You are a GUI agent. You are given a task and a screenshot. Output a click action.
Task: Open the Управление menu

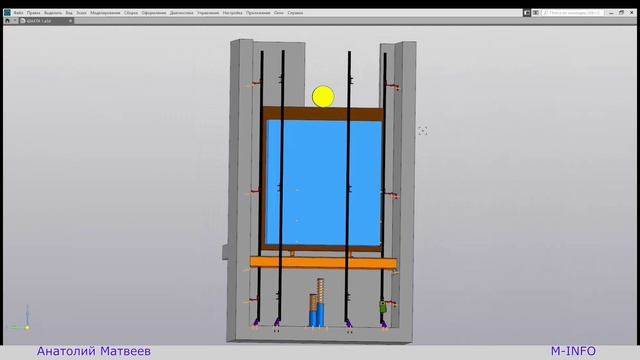click(208, 13)
